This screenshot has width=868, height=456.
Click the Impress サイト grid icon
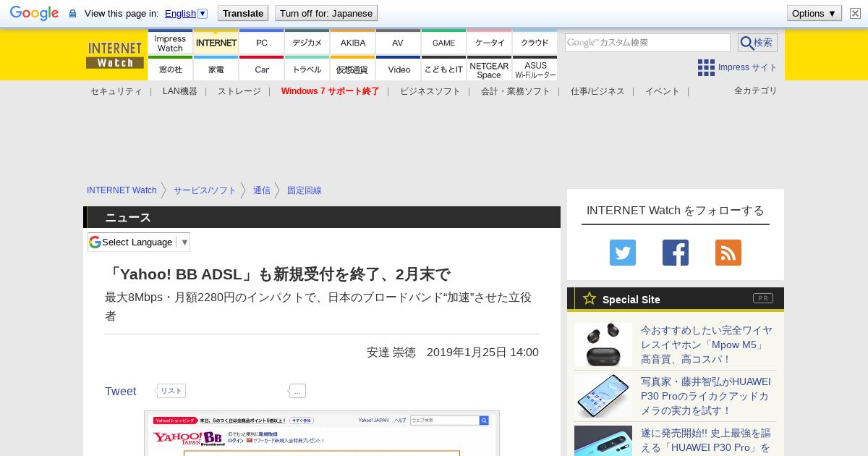(x=706, y=67)
